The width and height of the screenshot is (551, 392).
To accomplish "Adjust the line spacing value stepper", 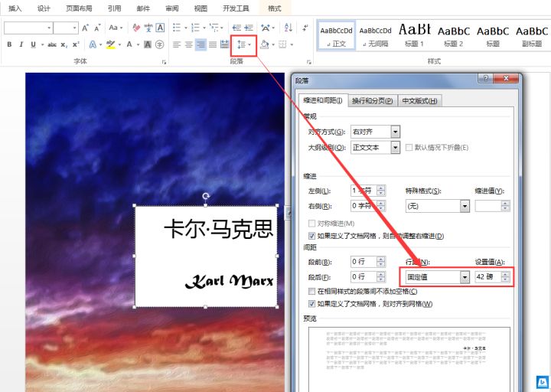I will [505, 277].
